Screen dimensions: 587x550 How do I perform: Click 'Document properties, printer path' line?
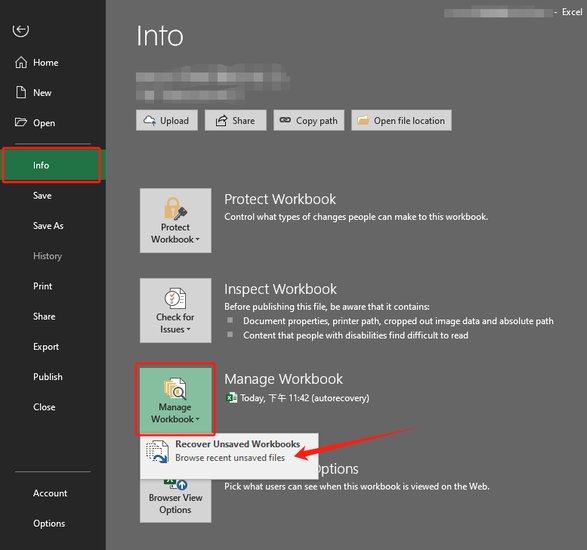[x=398, y=321]
